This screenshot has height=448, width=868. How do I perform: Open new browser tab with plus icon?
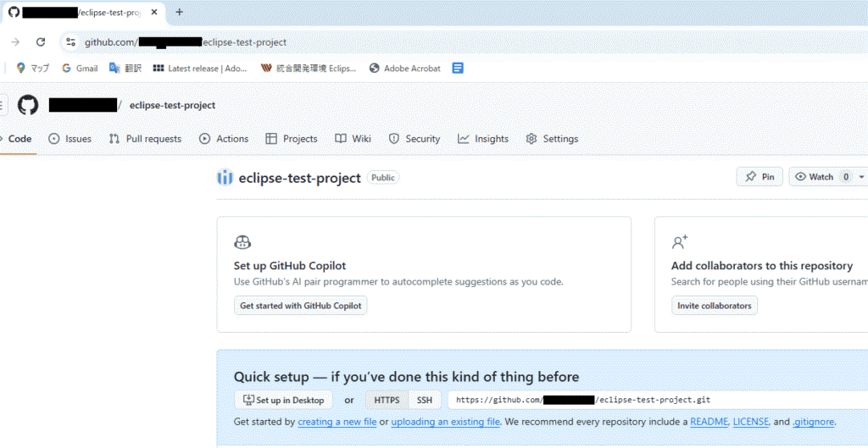tap(179, 12)
